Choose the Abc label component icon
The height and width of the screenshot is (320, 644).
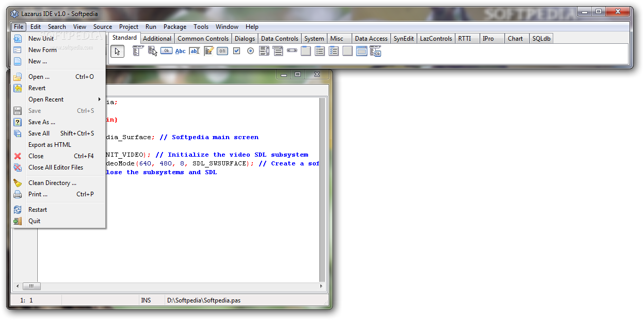click(x=180, y=51)
